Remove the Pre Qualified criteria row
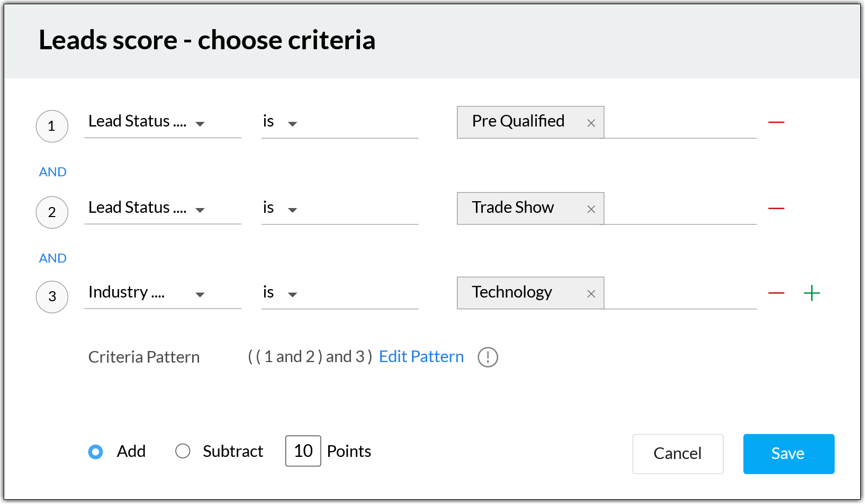865x504 pixels. (x=776, y=122)
